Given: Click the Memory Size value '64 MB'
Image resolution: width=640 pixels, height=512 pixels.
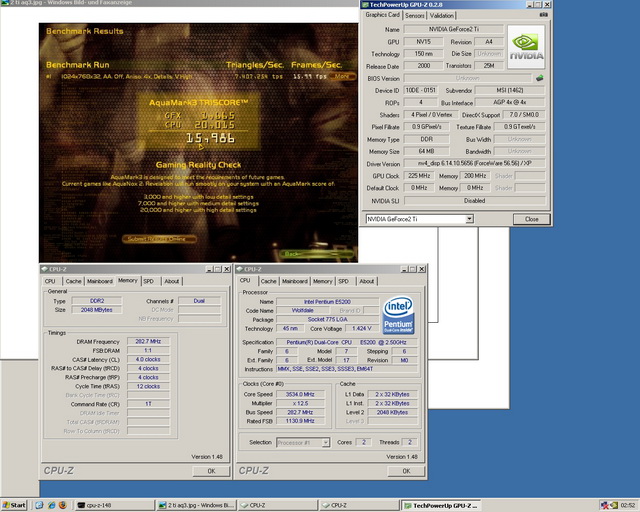Looking at the screenshot, I should coord(426,151).
